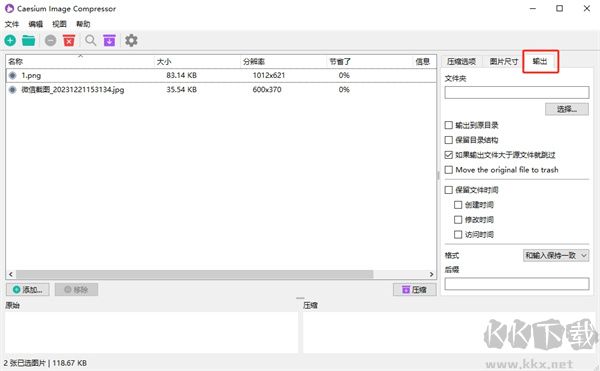Click the gray remove item toolbar icon
600x371 pixels.
[x=51, y=40]
